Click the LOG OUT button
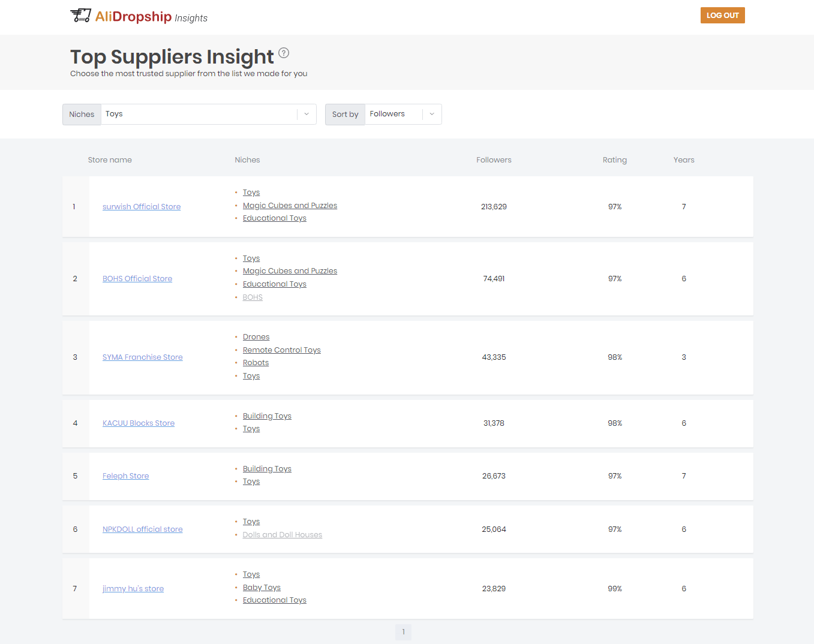Image resolution: width=814 pixels, height=644 pixels. (x=722, y=15)
